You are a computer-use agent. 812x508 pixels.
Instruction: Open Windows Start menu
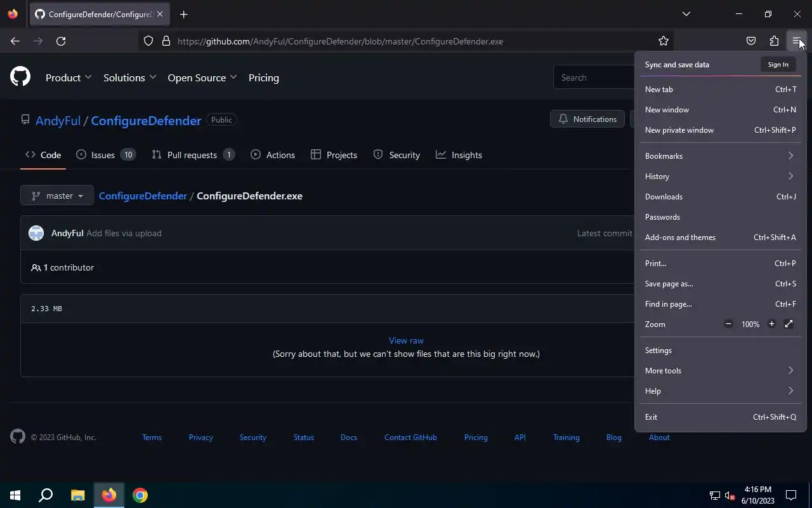click(15, 495)
